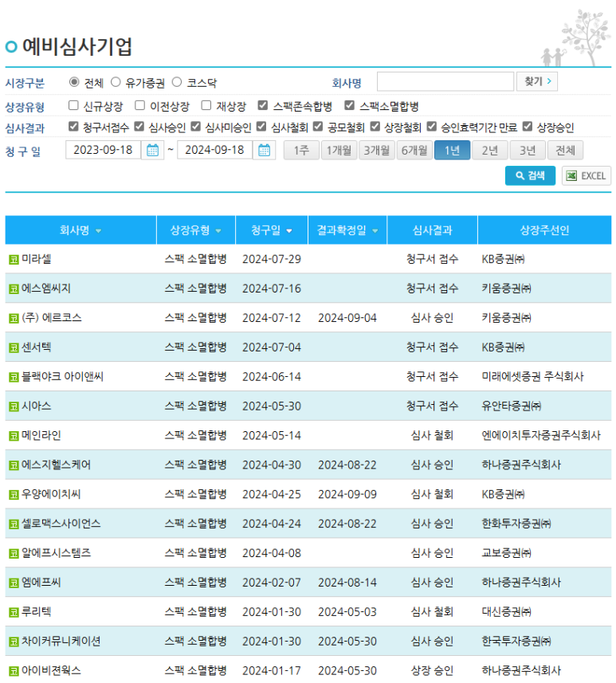Select 상장 승인 result for 아이비젼웍스

pos(432,671)
